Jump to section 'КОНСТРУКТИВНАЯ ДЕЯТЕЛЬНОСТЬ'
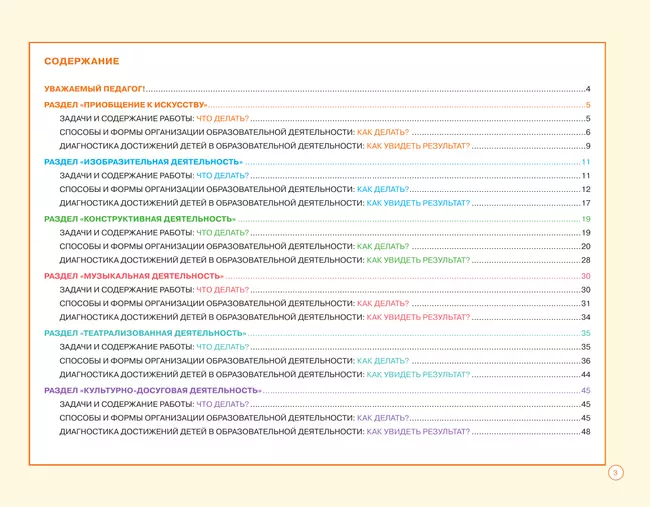This screenshot has height=507, width=650. pos(140,218)
